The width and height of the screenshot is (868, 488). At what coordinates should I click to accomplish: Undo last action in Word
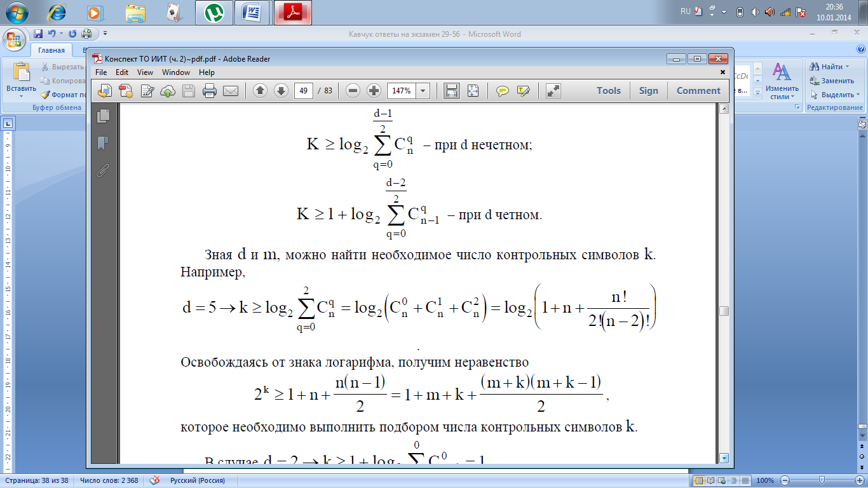coord(51,34)
